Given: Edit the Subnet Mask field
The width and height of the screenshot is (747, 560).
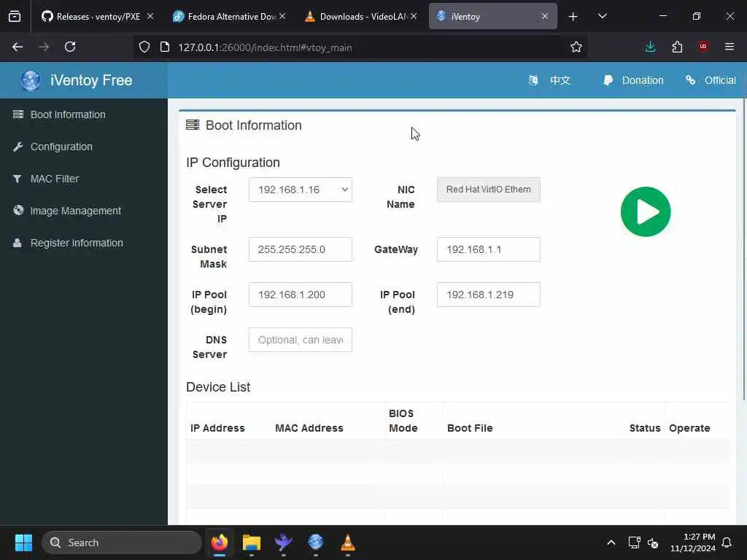Looking at the screenshot, I should [x=300, y=249].
